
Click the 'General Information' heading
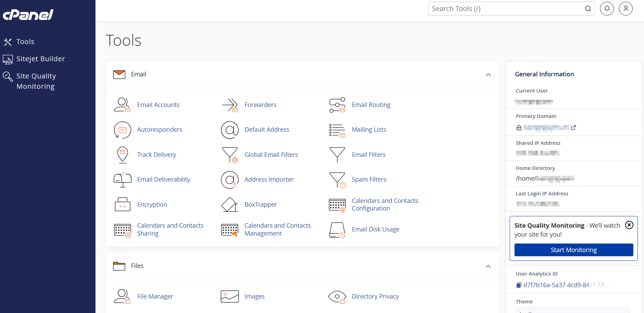pos(544,74)
